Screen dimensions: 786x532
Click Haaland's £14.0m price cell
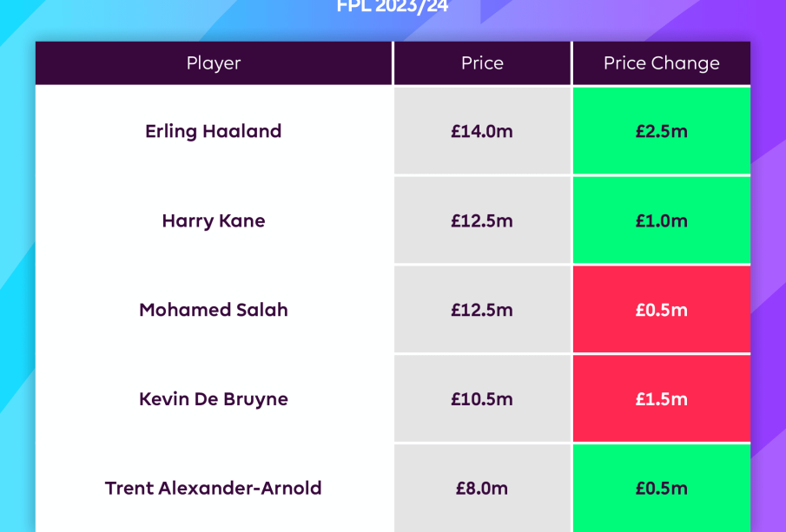pyautogui.click(x=482, y=131)
